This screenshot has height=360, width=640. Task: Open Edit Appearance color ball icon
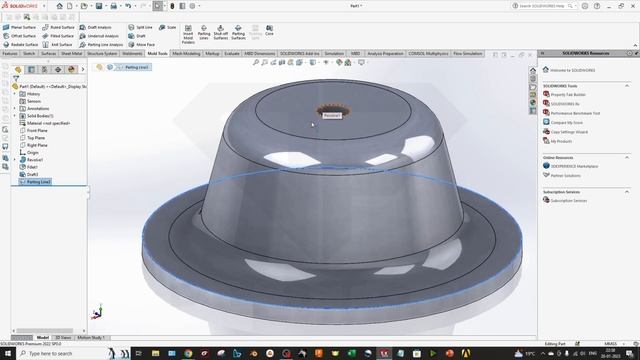[x=339, y=62]
